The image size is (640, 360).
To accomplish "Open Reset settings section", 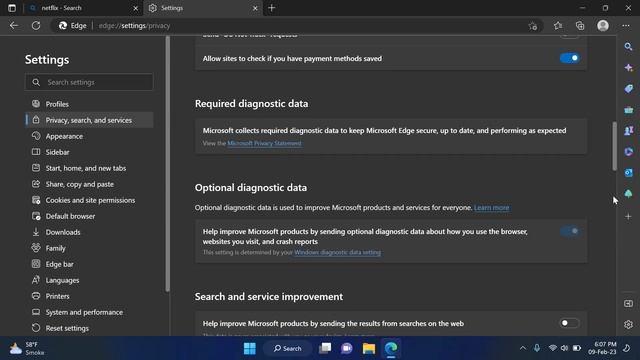I will [x=89, y=328].
